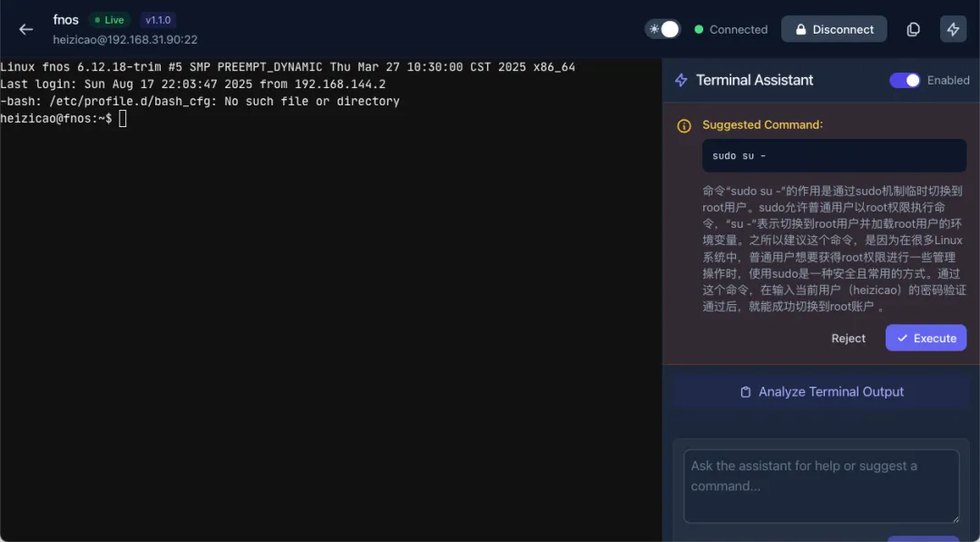The width and height of the screenshot is (980, 542).
Task: Click the Disconnect button
Action: point(834,29)
